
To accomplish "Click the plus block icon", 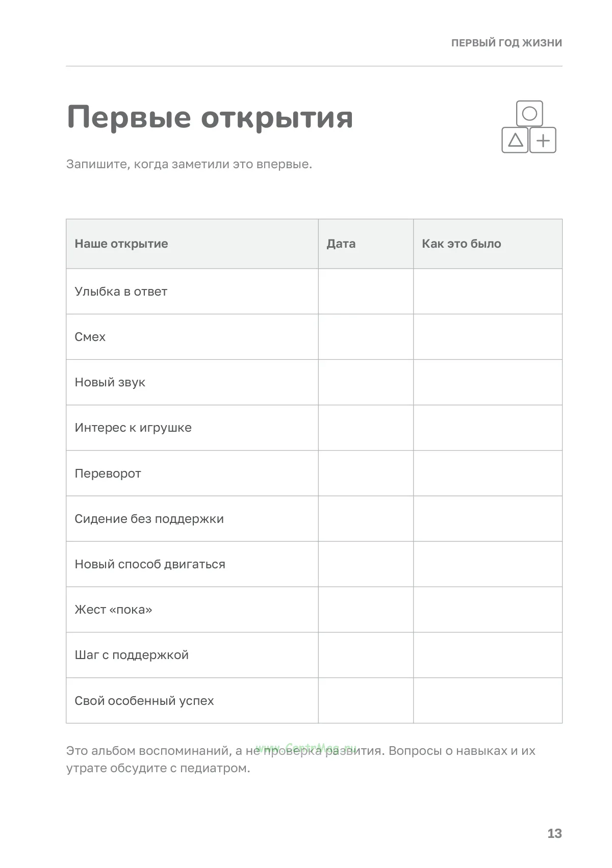I will pyautogui.click(x=543, y=140).
